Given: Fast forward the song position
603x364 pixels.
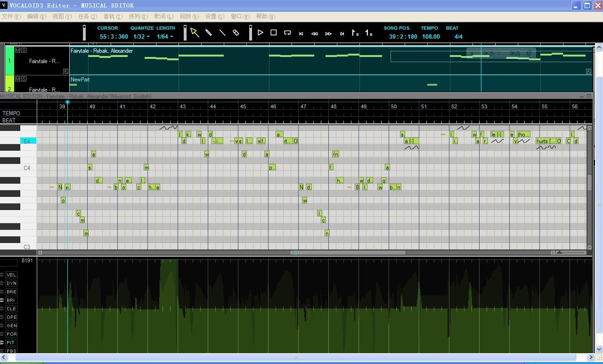Looking at the screenshot, I should click(x=328, y=33).
